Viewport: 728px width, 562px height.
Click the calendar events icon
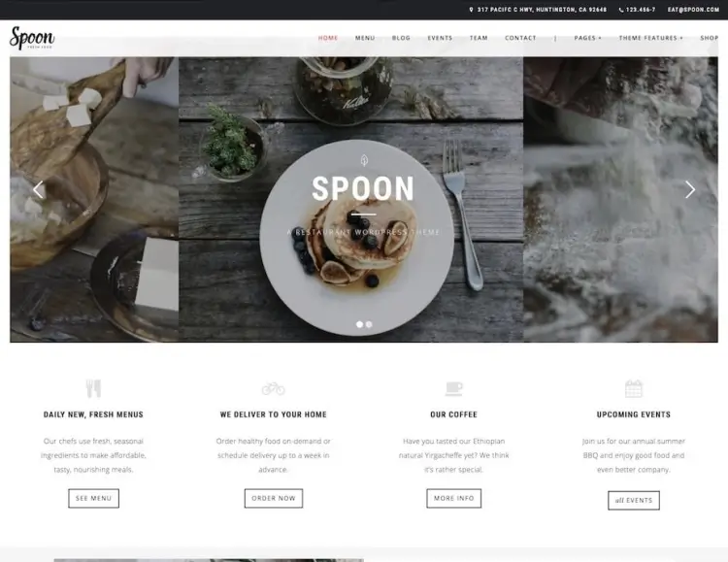(x=633, y=389)
